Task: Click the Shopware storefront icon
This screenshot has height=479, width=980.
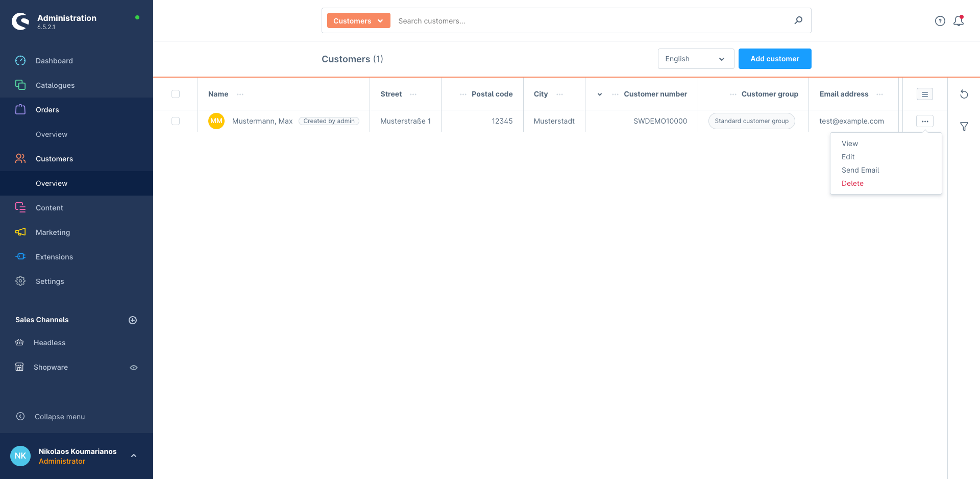Action: pyautogui.click(x=19, y=367)
